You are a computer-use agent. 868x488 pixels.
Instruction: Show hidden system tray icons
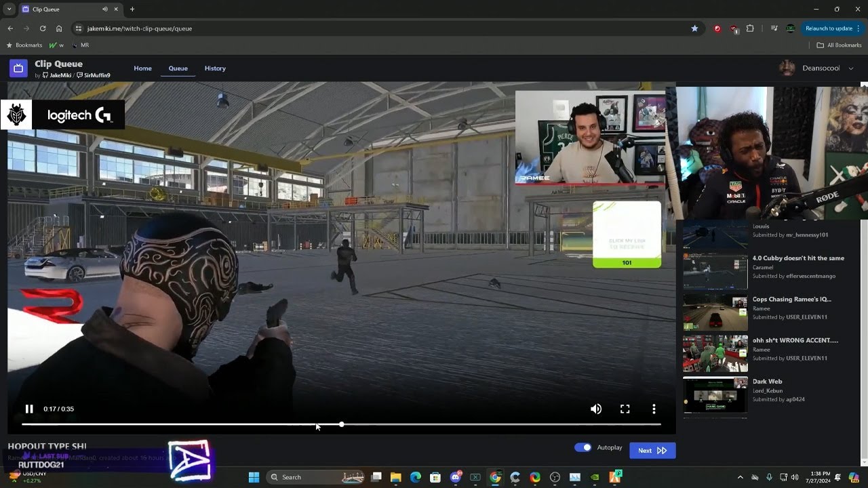pyautogui.click(x=740, y=477)
